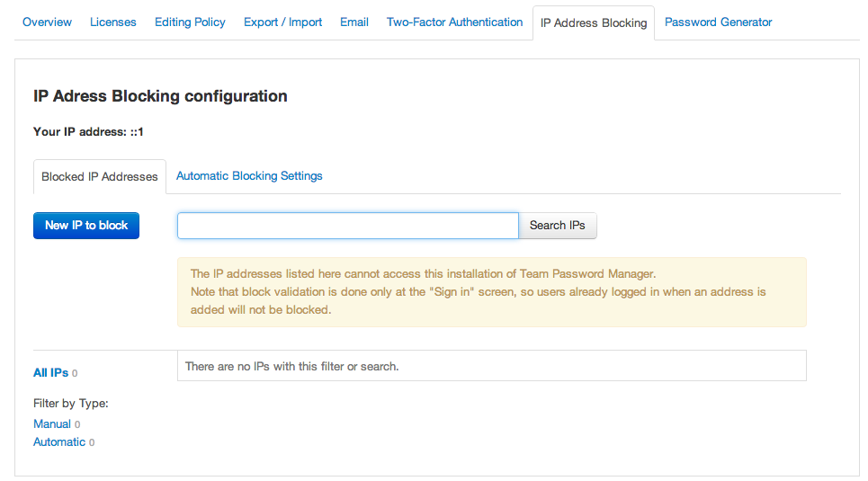Filter IPs by Manual type

[x=52, y=424]
